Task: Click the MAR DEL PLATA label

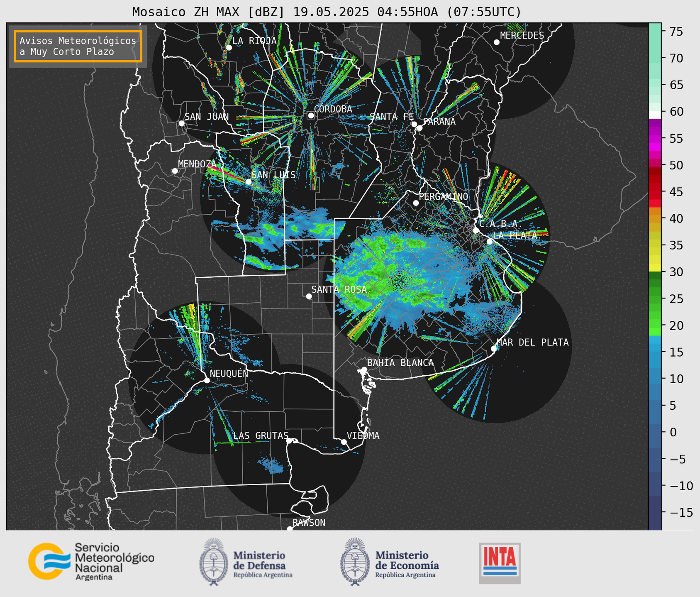Action: click(x=532, y=343)
